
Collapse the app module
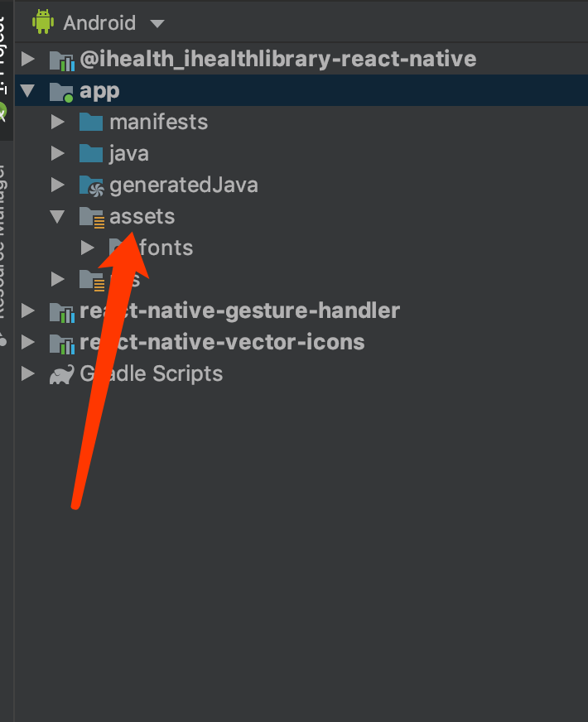28,91
